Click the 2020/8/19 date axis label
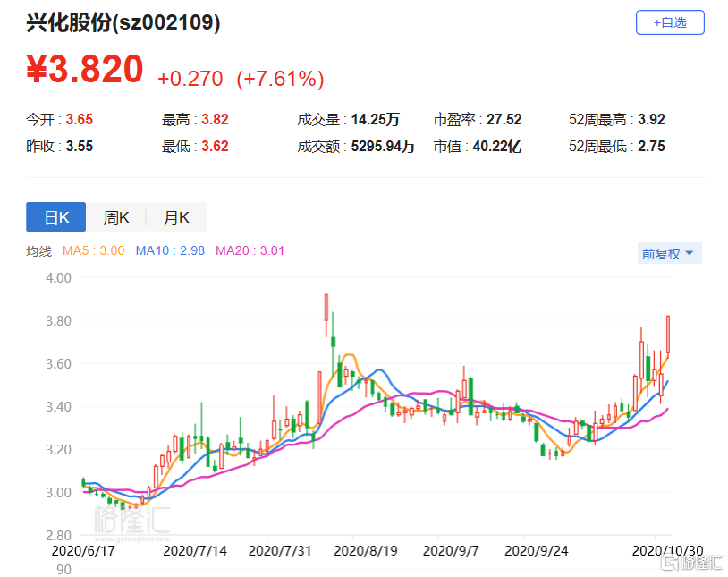This screenshot has height=577, width=728. pyautogui.click(x=366, y=550)
